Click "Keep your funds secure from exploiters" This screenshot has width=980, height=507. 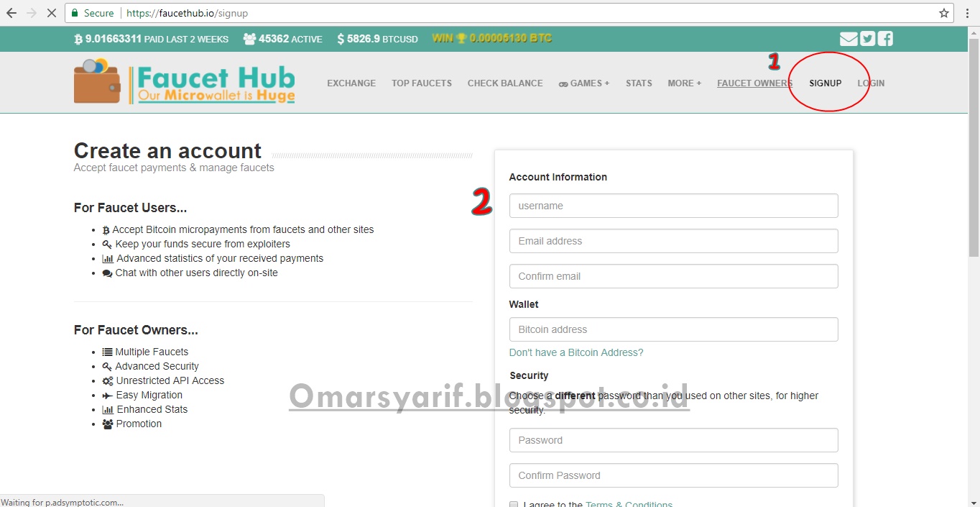point(203,244)
